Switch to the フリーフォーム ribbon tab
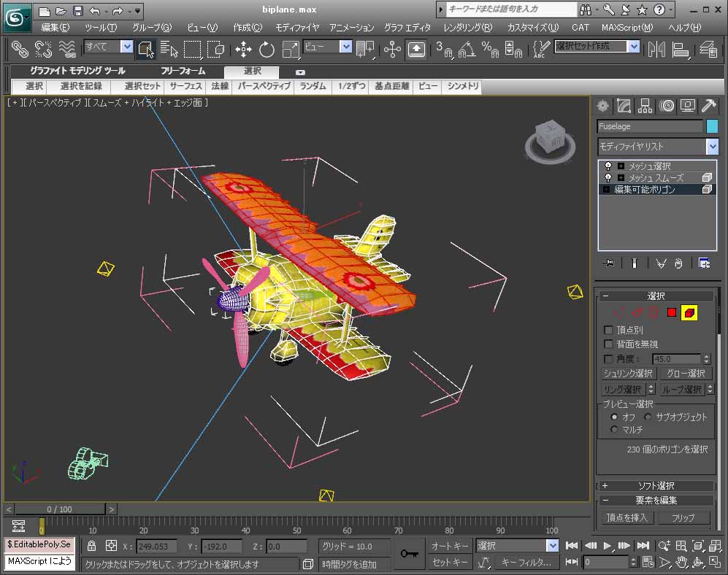 183,72
